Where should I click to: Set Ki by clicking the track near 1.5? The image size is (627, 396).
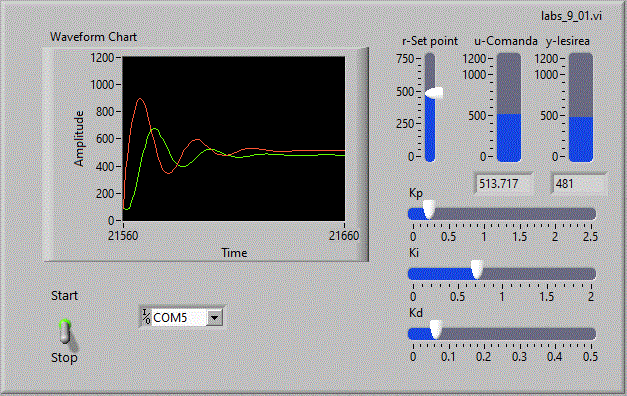pos(547,274)
